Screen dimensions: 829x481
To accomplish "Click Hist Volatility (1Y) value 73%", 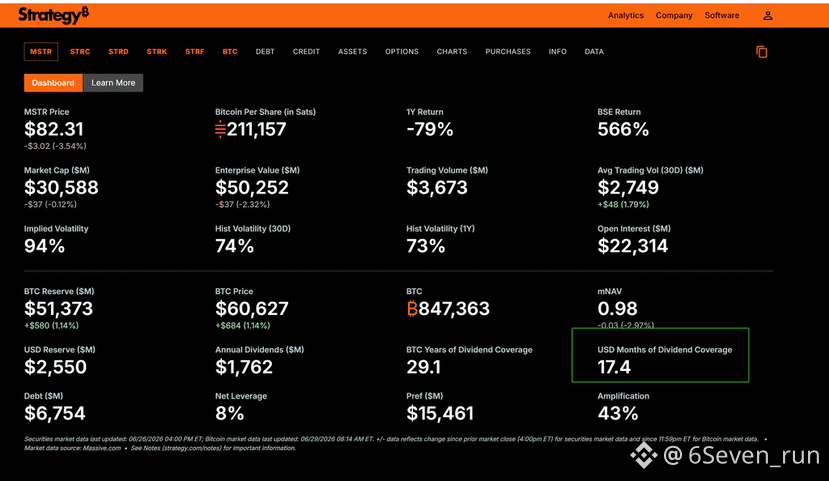I will coord(426,246).
